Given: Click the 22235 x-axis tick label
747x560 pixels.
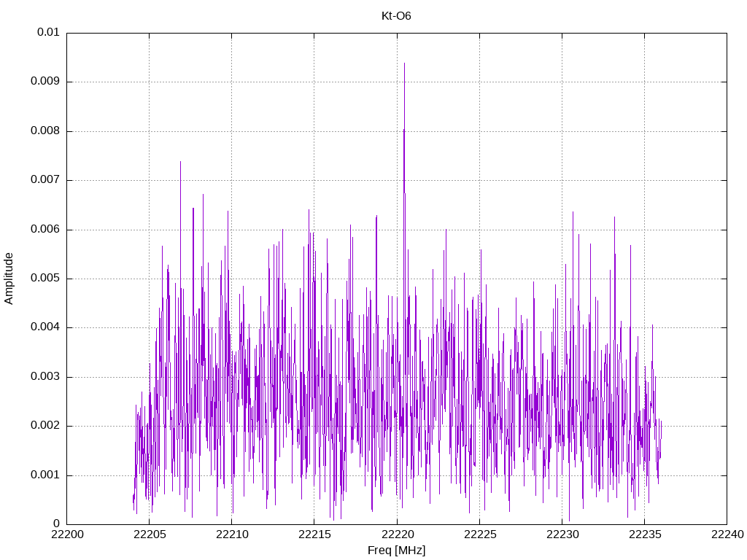Looking at the screenshot, I should [x=645, y=534].
